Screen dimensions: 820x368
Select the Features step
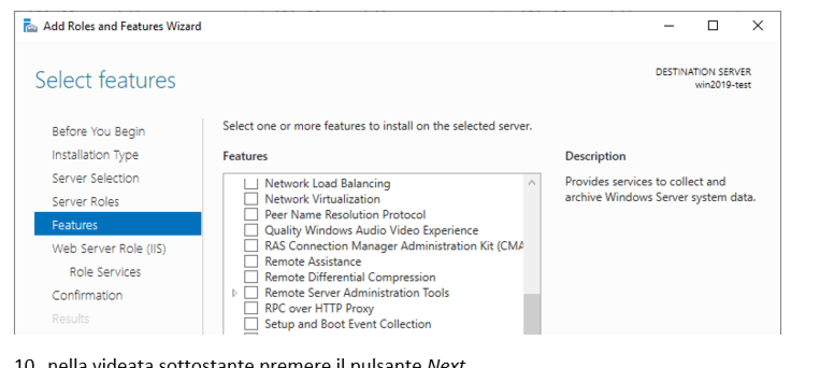pos(118,224)
